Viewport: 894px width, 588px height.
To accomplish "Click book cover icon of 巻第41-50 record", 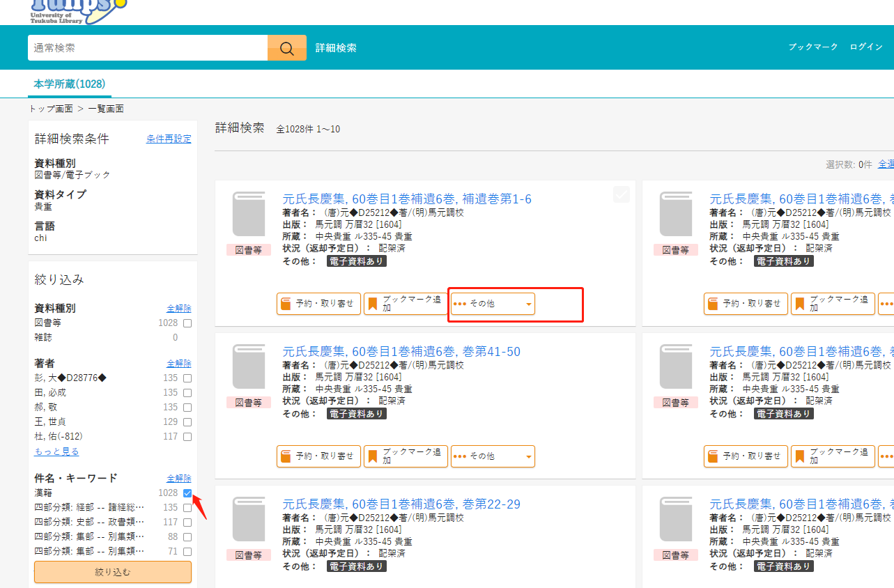I will [249, 366].
